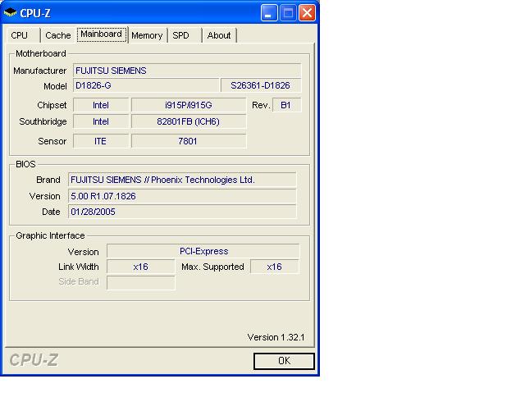Close the CPU-Z window
The height and width of the screenshot is (420, 525).
307,13
